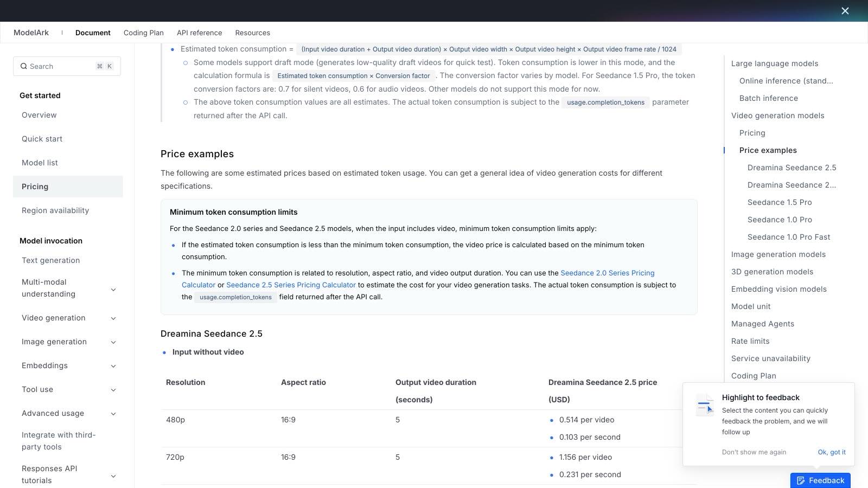Viewport: 868px width, 488px height.
Task: Click Ok, got it in feedback popup
Action: pos(832,452)
